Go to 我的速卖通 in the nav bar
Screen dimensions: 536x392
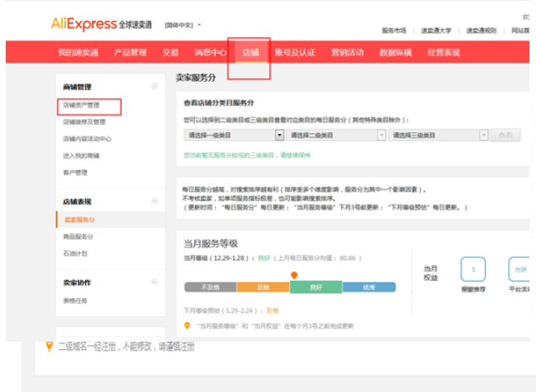(78, 52)
